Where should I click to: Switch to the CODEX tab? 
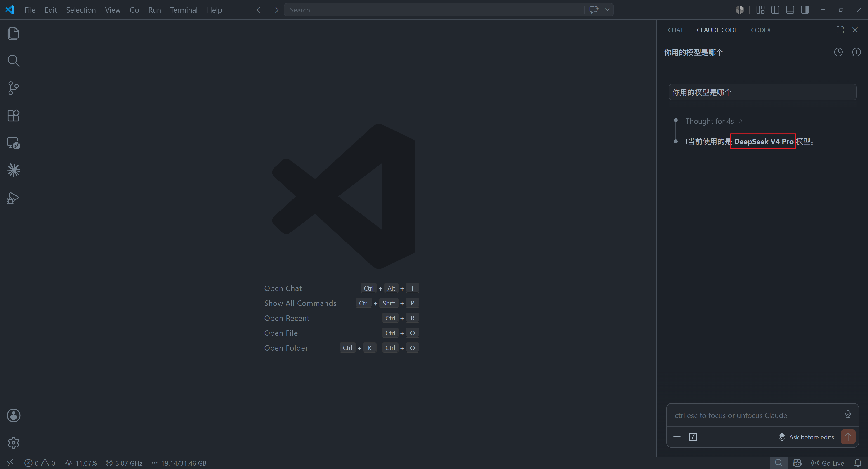(x=761, y=30)
